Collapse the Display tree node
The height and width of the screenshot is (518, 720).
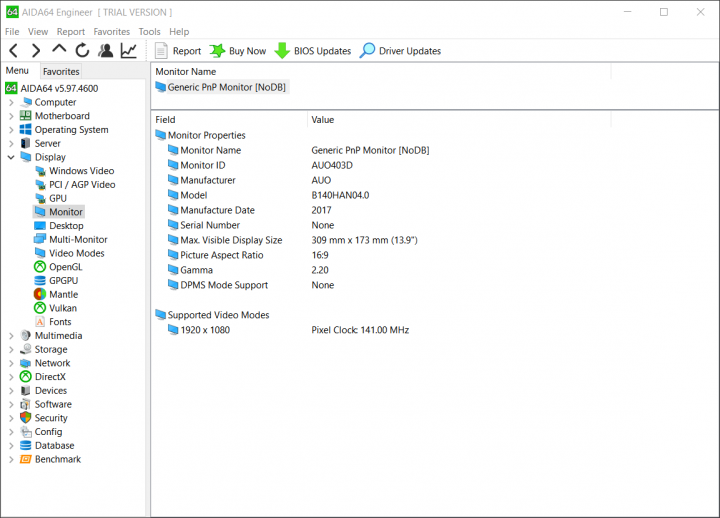11,157
